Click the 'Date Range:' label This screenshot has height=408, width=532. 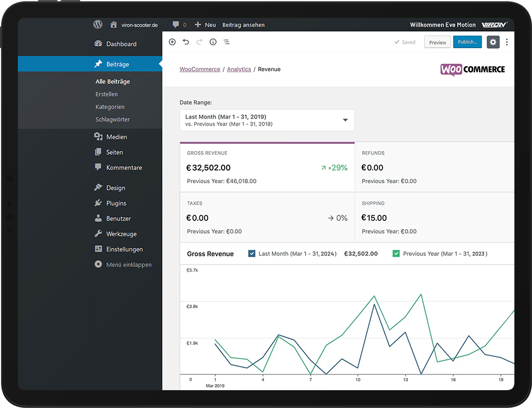196,103
